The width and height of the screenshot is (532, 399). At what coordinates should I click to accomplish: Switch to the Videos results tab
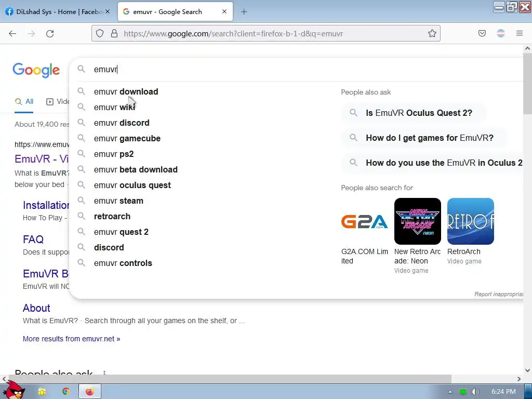point(58,101)
